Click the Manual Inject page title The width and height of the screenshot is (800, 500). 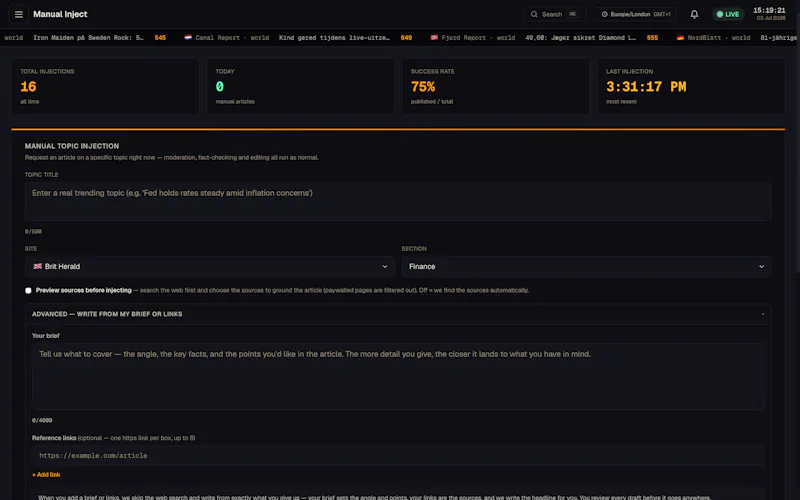click(x=60, y=14)
